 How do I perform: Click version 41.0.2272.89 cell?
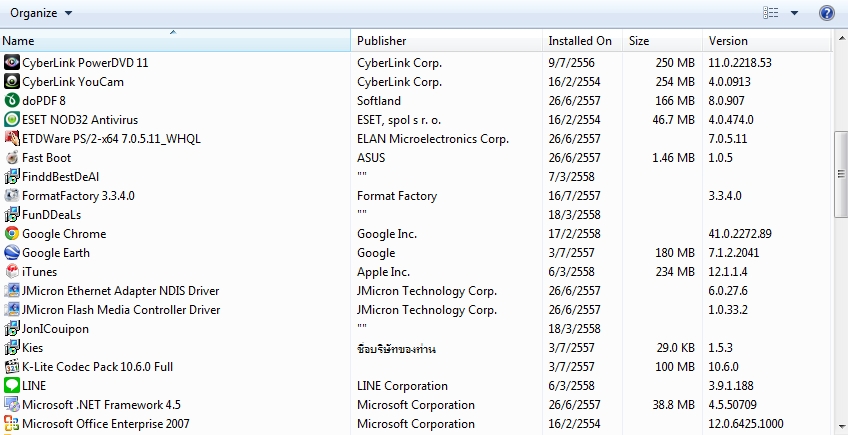tap(740, 234)
